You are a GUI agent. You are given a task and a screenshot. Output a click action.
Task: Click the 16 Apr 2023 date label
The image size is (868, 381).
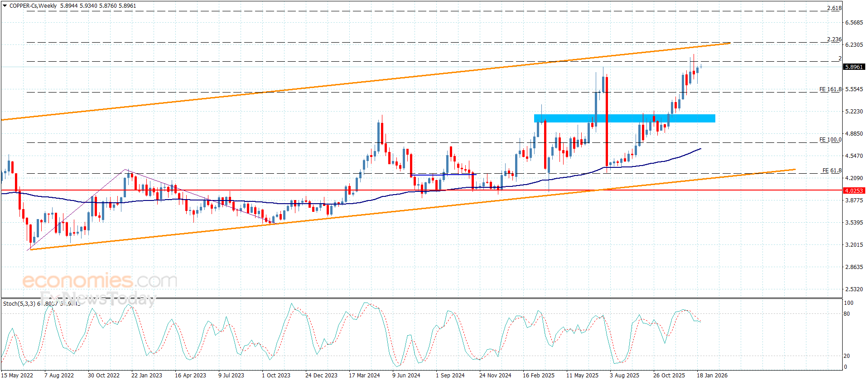click(x=190, y=375)
